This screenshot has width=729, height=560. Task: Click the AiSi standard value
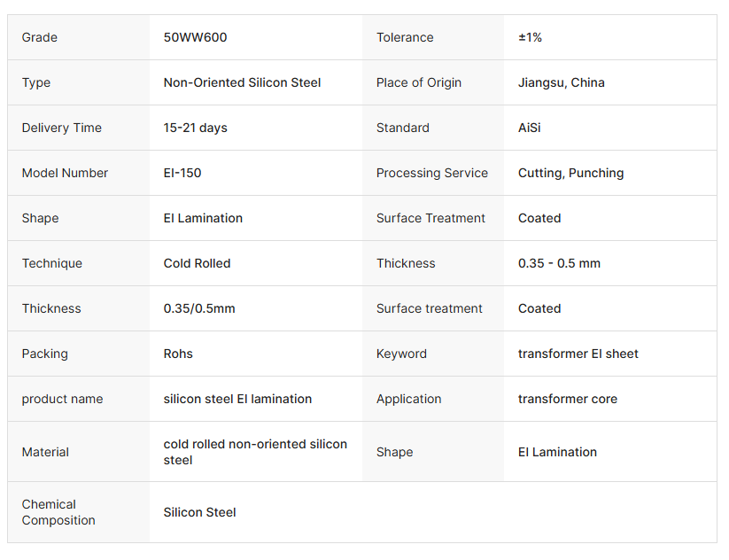(x=529, y=128)
